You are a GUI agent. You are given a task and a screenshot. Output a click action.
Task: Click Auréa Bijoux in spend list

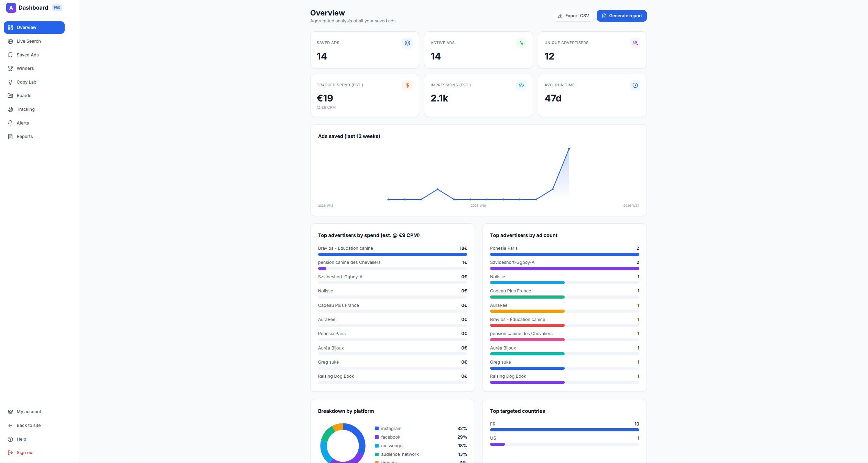click(331, 348)
